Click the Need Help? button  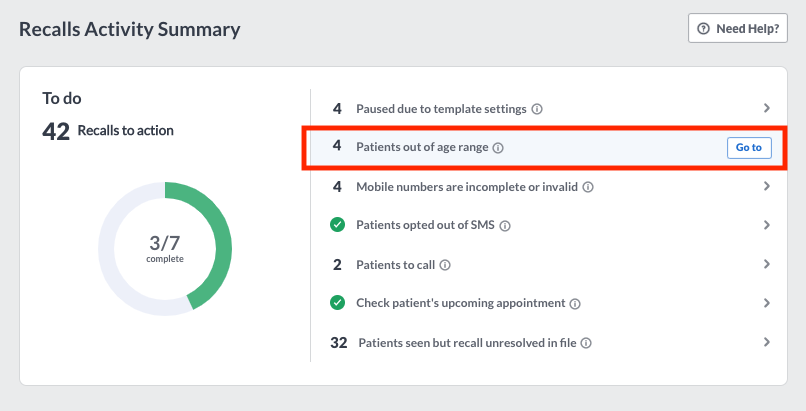(738, 28)
